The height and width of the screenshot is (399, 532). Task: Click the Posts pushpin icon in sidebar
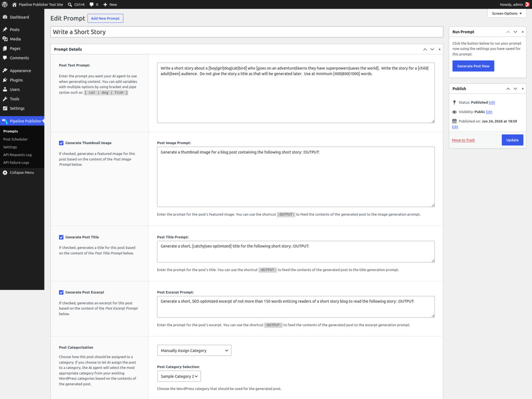5,29
